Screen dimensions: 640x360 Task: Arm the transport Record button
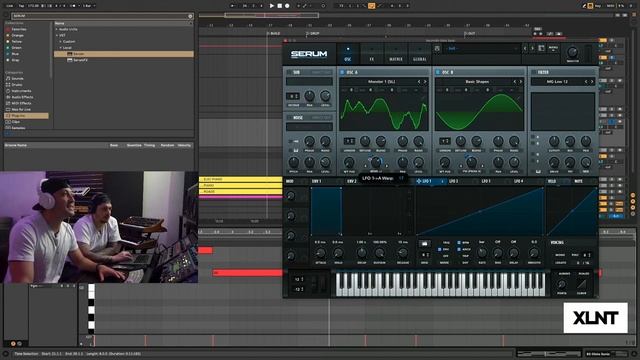(x=287, y=6)
